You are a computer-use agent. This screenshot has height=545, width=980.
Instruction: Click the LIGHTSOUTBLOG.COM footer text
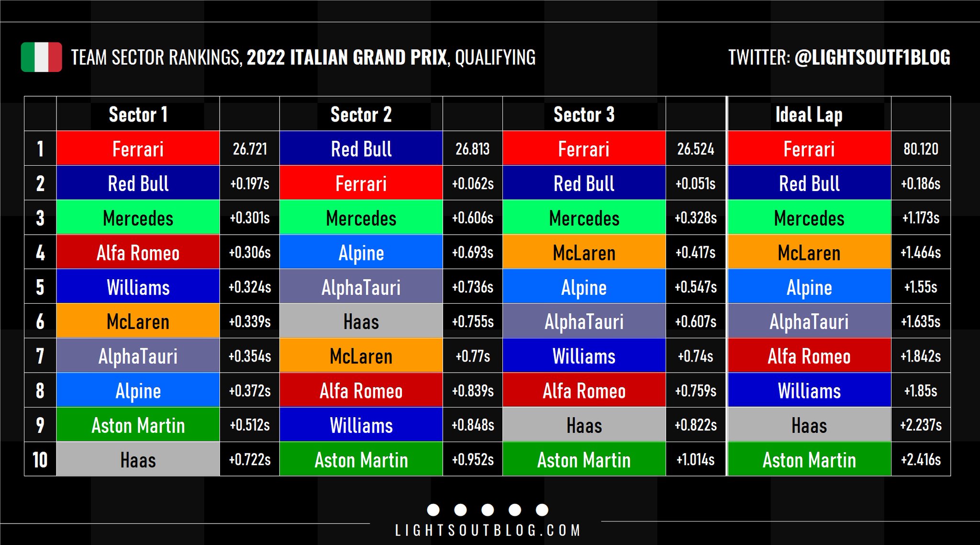click(488, 531)
